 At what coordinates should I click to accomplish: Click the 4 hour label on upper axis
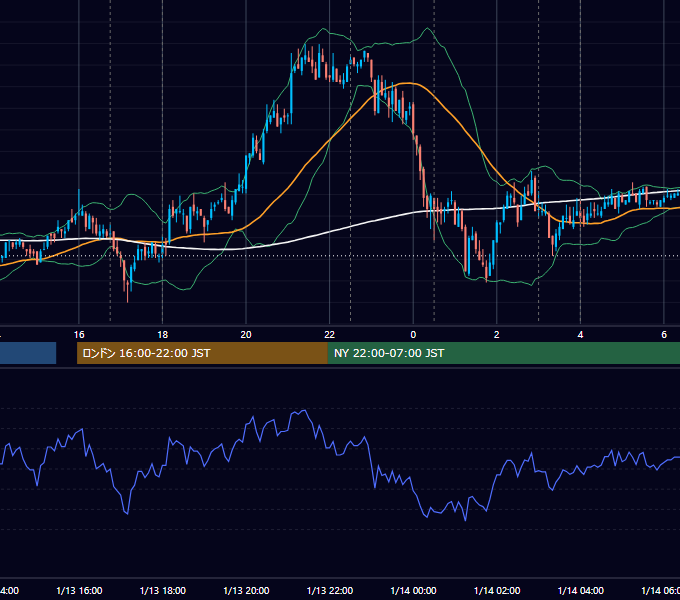(x=580, y=335)
